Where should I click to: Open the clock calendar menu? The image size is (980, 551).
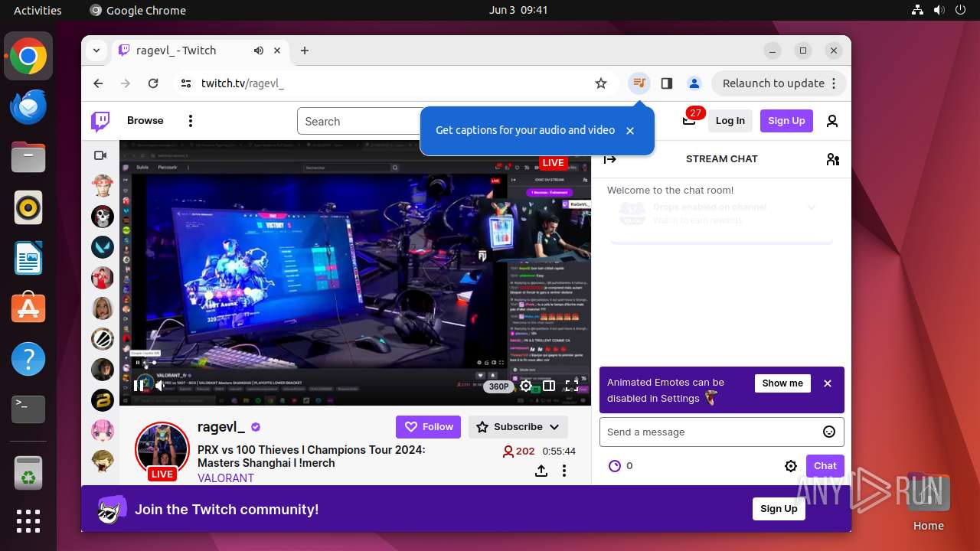[x=518, y=10]
